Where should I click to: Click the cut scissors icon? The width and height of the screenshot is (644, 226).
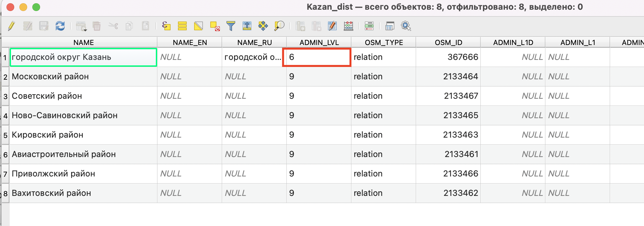pyautogui.click(x=113, y=26)
